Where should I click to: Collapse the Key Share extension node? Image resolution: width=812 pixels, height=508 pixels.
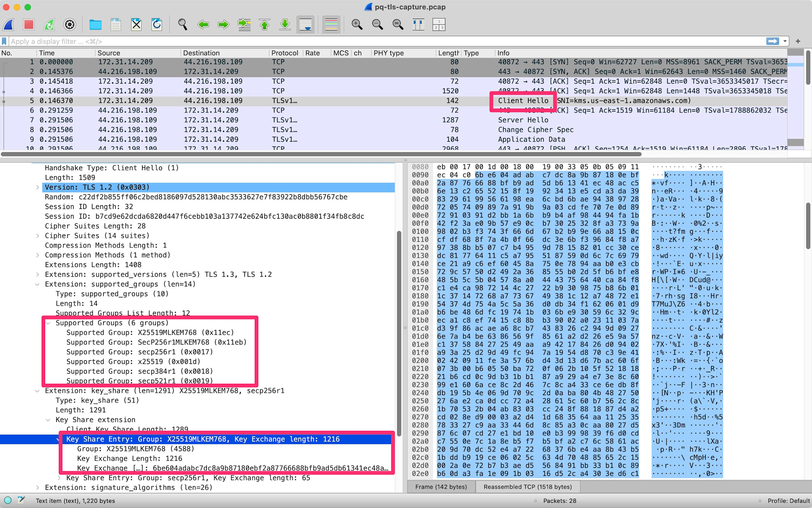(48, 420)
